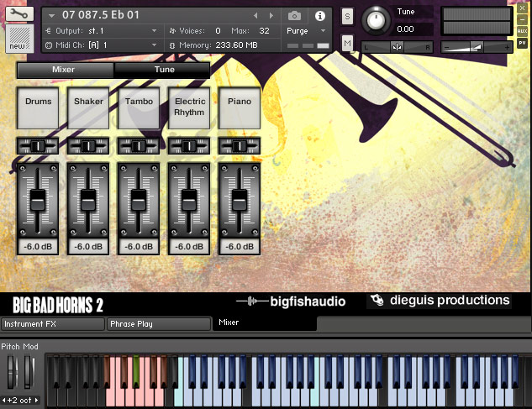532x409 pixels.
Task: Click the green highlighted piano key
Action: (x=136, y=371)
